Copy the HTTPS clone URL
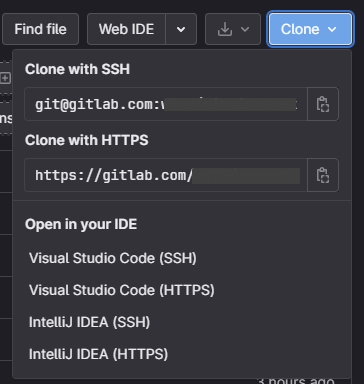The width and height of the screenshot is (364, 384). (x=323, y=175)
